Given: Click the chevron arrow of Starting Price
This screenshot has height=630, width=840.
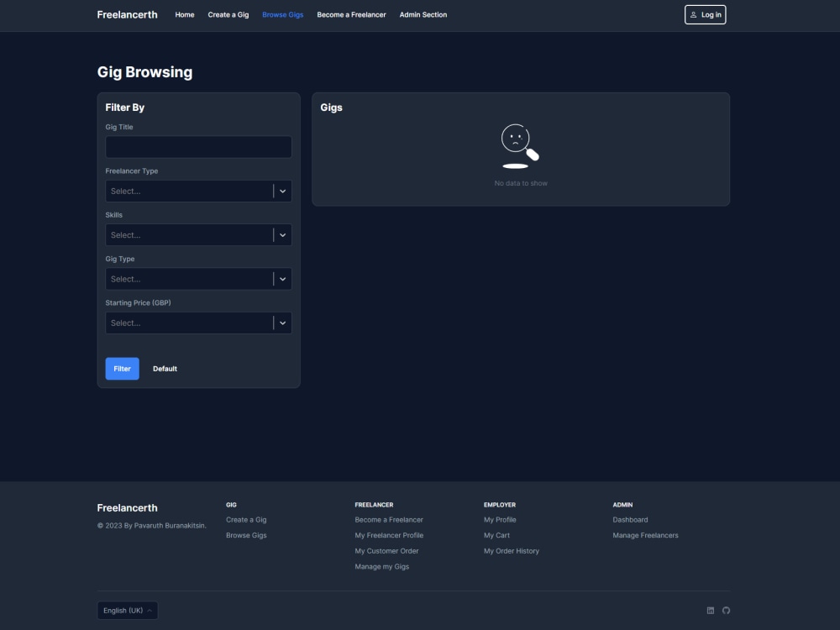Looking at the screenshot, I should [282, 323].
